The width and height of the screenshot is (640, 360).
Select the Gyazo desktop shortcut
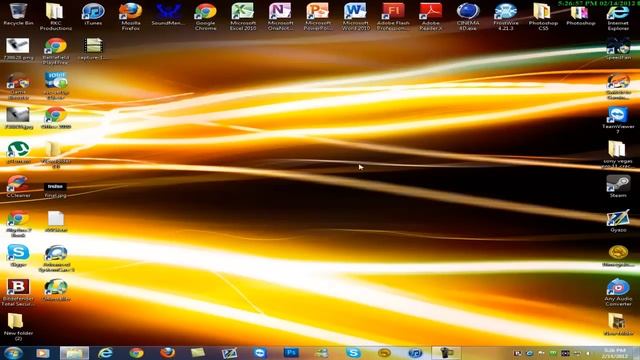click(x=618, y=221)
